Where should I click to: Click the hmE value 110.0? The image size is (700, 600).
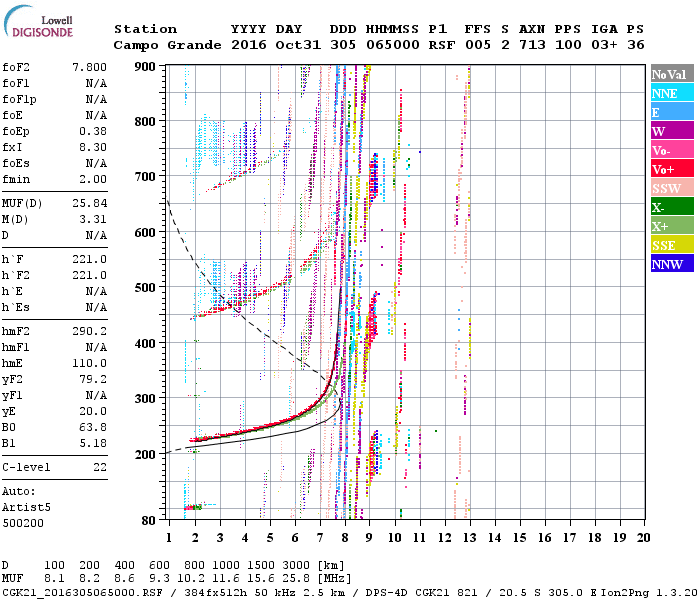pyautogui.click(x=89, y=364)
